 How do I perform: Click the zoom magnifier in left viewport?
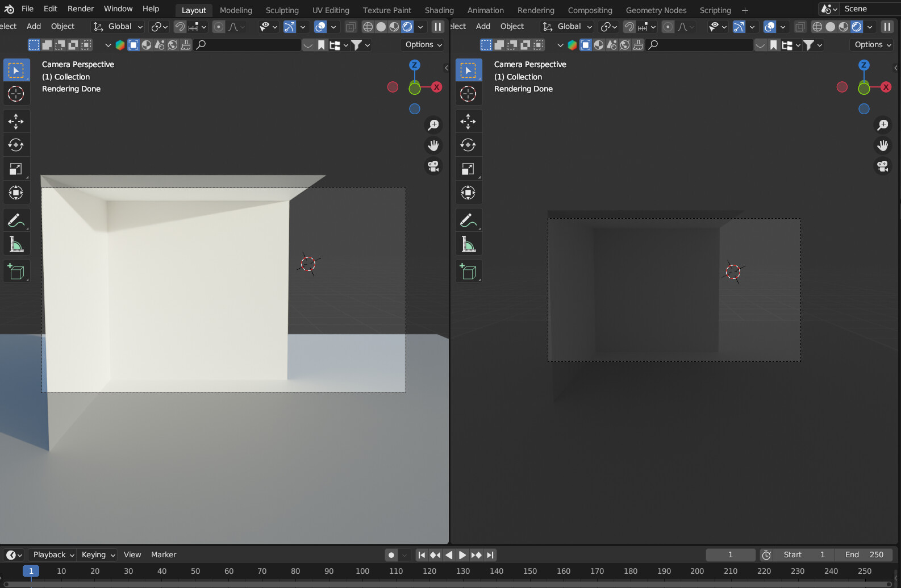coord(433,125)
